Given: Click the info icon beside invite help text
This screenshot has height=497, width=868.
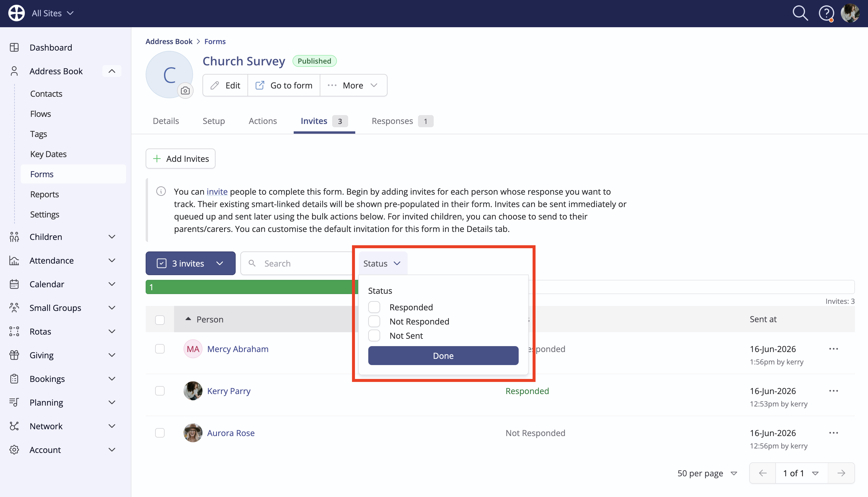Looking at the screenshot, I should pyautogui.click(x=161, y=191).
